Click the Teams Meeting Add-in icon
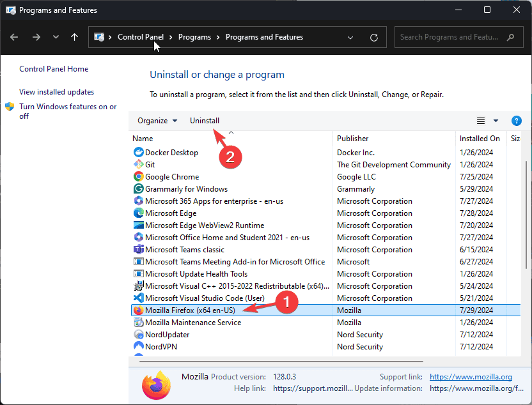Image resolution: width=532 pixels, height=405 pixels. pos(138,262)
